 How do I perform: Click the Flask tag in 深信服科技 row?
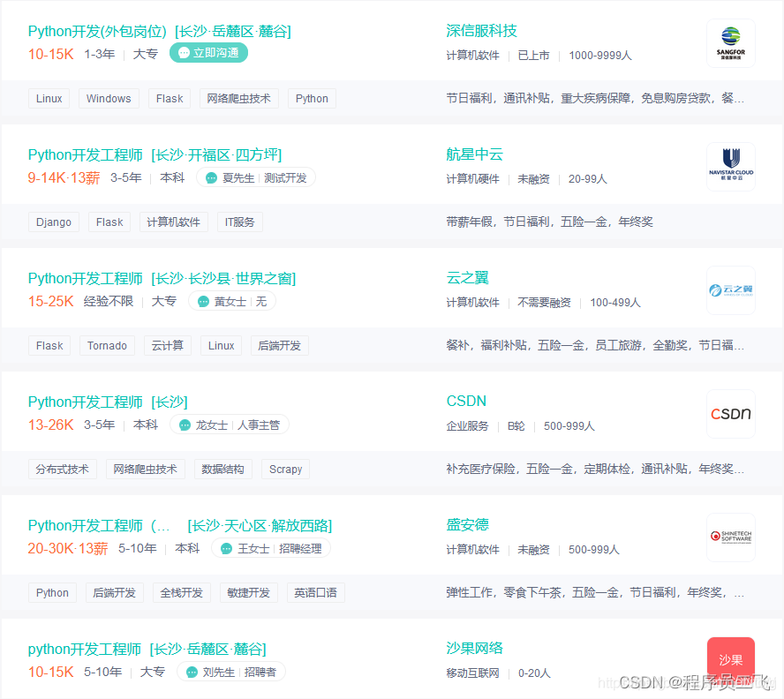170,99
